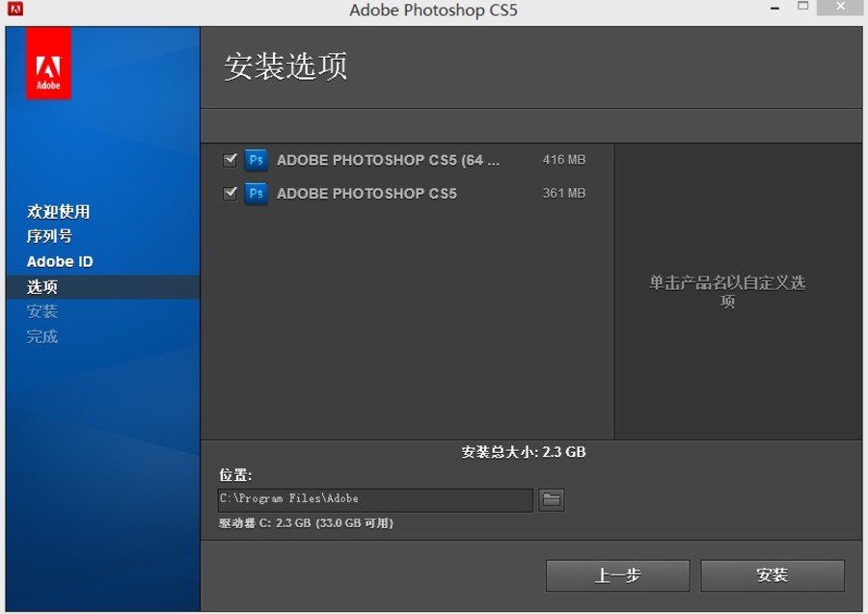
Task: Click the Adobe icon in the title bar
Action: (14, 11)
